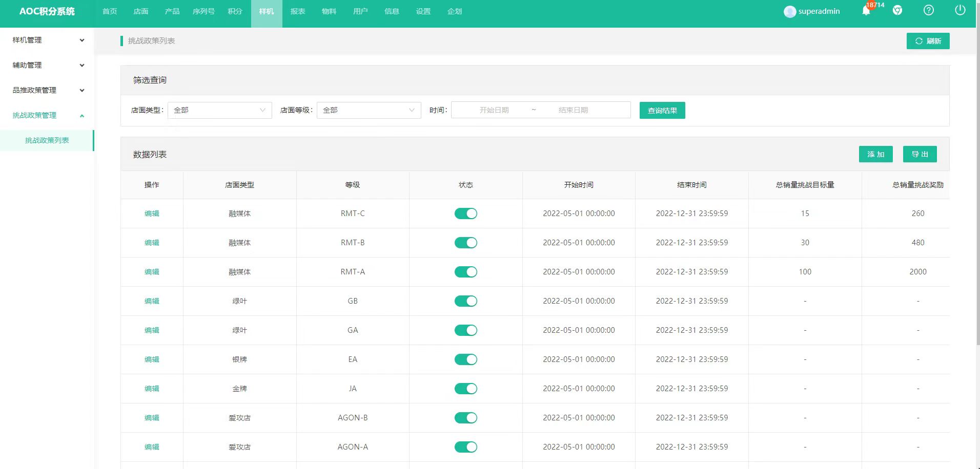Screen dimensions: 980x469
Task: Click 编辑 link for JA row
Action: (x=152, y=389)
